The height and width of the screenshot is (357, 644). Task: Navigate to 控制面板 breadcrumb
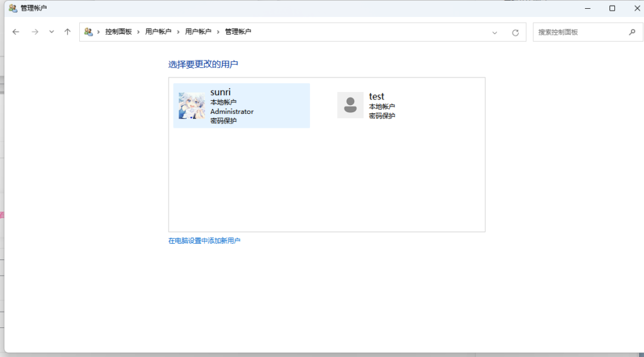[118, 31]
